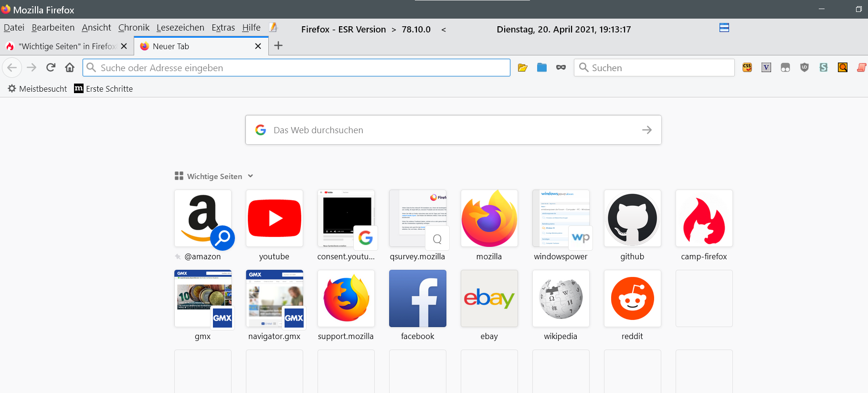Click the blue folder toolbar icon
The height and width of the screenshot is (393, 868).
coord(542,68)
